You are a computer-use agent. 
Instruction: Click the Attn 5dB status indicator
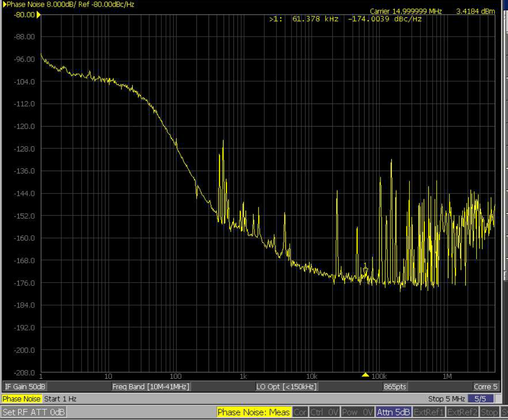click(x=393, y=412)
